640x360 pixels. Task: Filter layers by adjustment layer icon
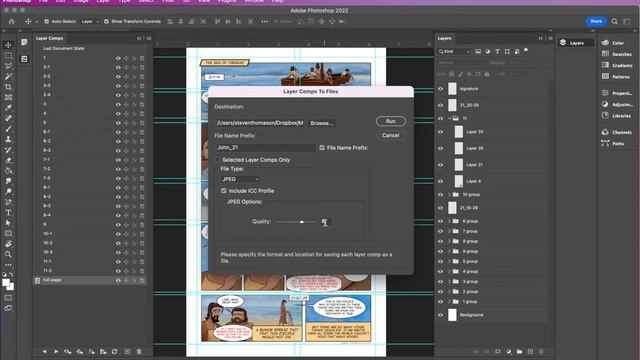click(488, 51)
